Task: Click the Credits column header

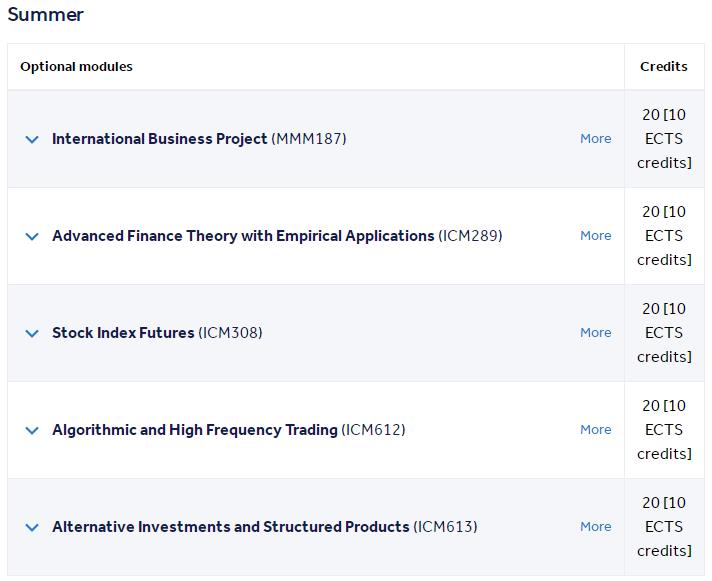Action: coord(663,67)
